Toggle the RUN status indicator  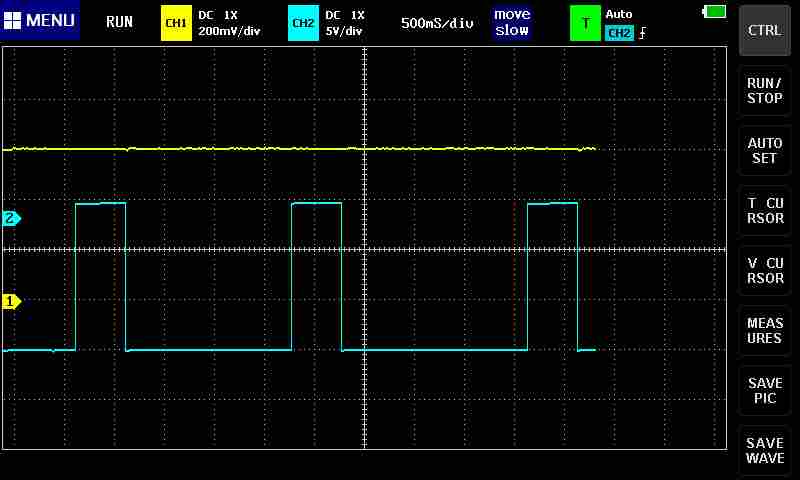pyautogui.click(x=119, y=22)
